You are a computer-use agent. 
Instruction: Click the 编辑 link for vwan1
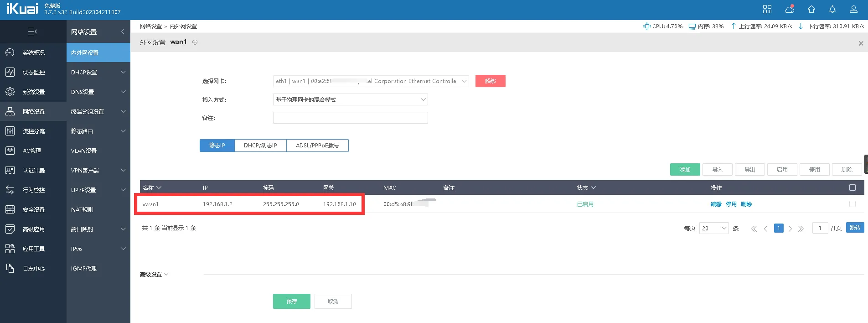tap(716, 204)
